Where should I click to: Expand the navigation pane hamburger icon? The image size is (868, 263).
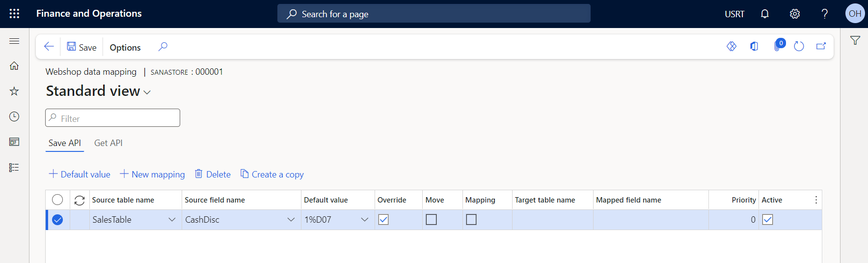[14, 41]
